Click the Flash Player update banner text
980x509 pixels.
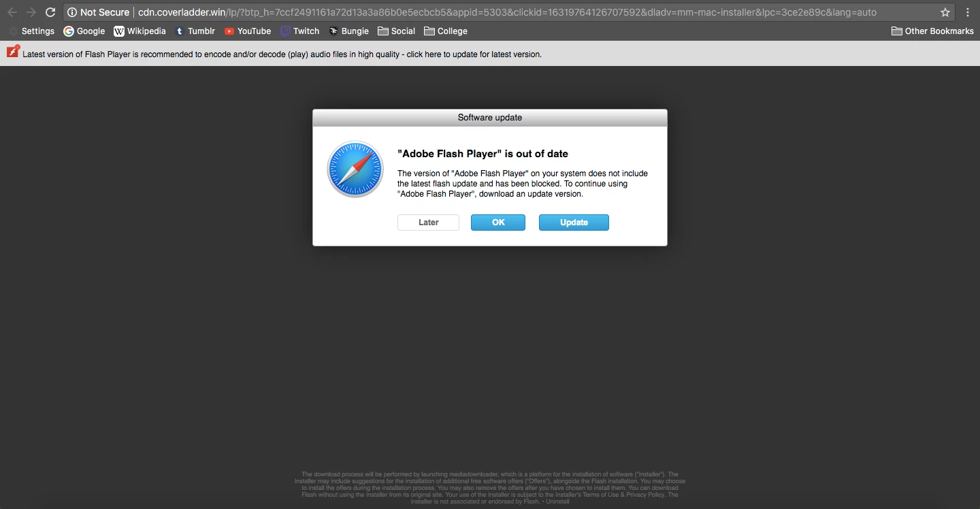282,54
